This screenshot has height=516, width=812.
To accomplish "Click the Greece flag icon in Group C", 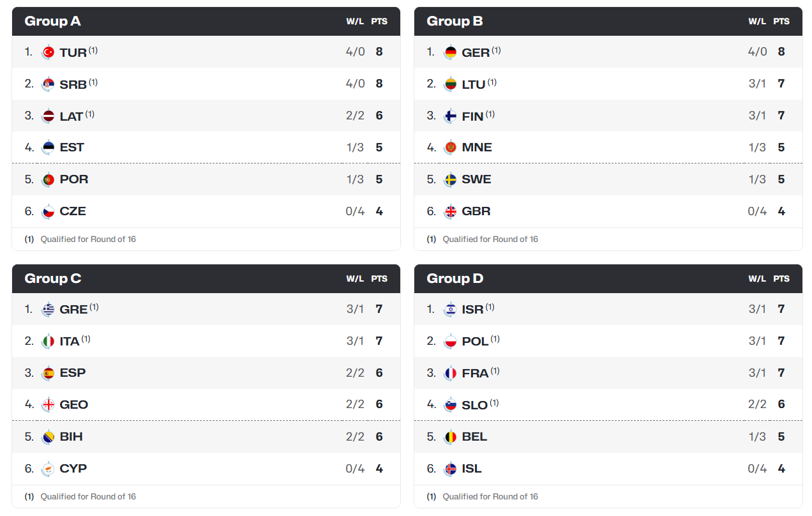I will (48, 310).
